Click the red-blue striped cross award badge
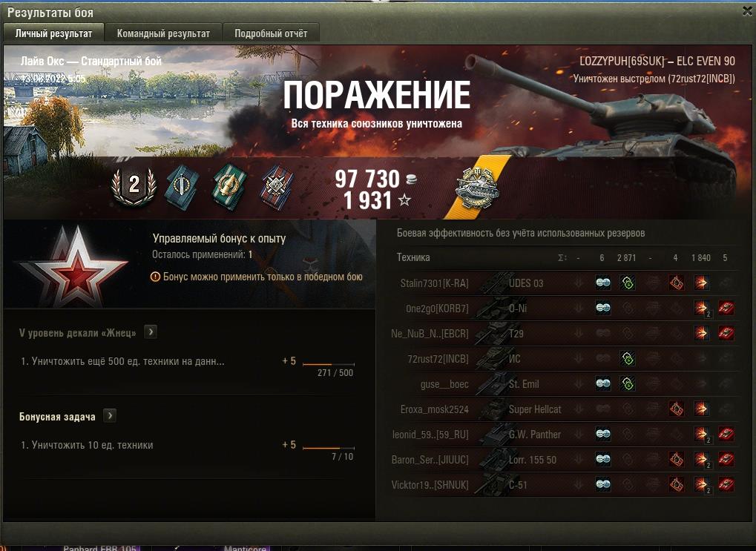 pos(277,187)
